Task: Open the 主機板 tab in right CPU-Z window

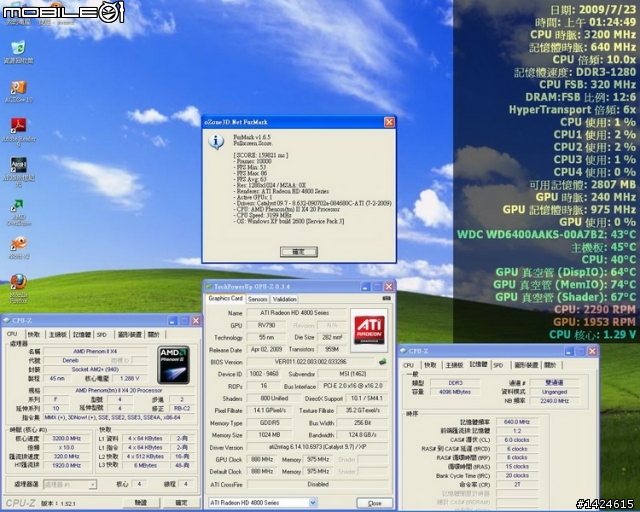Action: point(454,365)
